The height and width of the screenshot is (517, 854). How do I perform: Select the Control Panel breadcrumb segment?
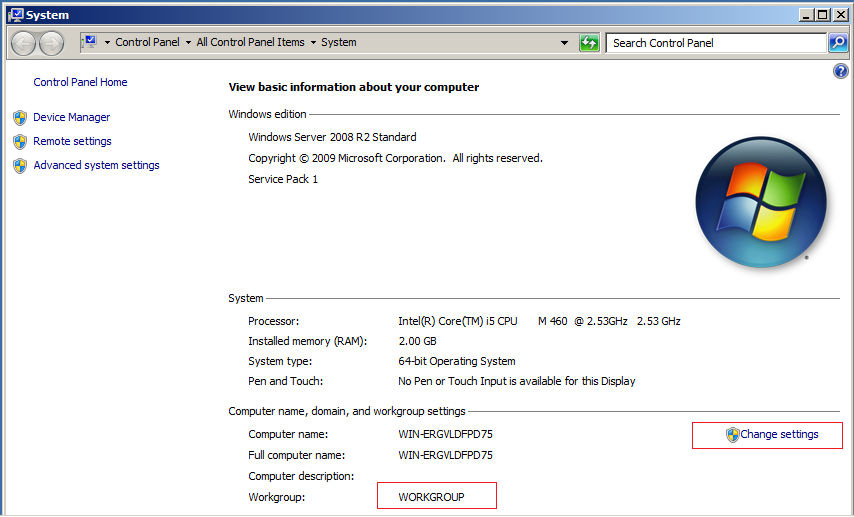click(147, 43)
